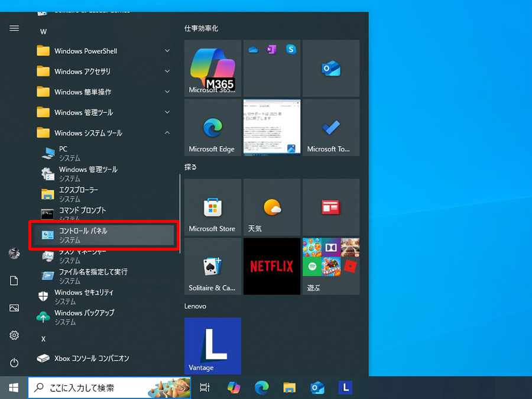The width and height of the screenshot is (532, 399).
Task: Open the user account avatar in Start sidebar
Action: [x=14, y=254]
